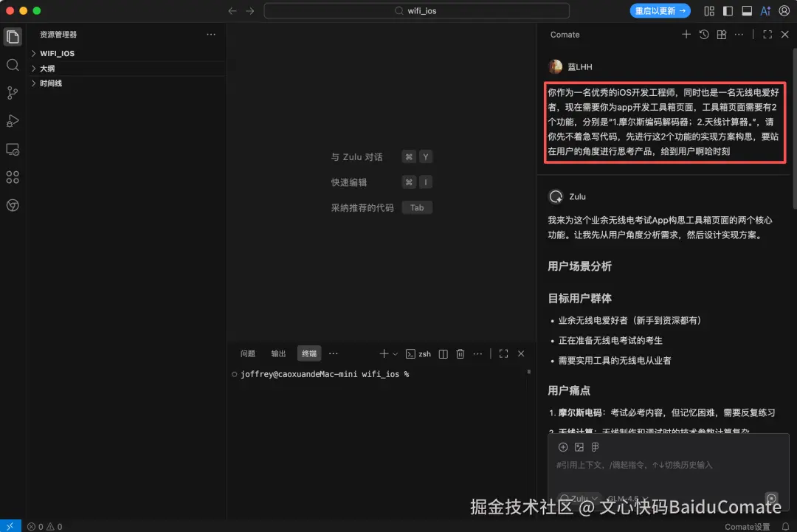
Task: Open notifications with the bell icon
Action: 785,527
